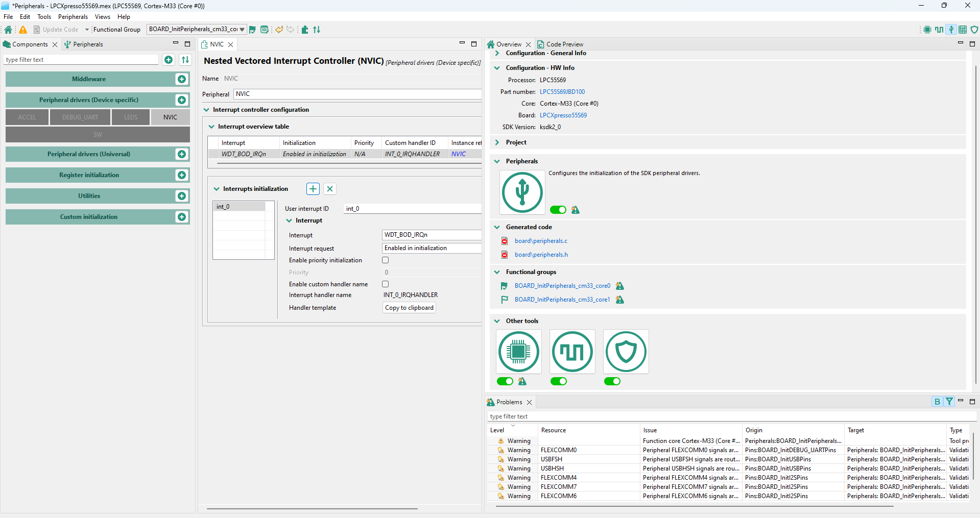Screen dimensions: 980x518
Task: Add a new interrupt with the plus button
Action: pos(313,189)
